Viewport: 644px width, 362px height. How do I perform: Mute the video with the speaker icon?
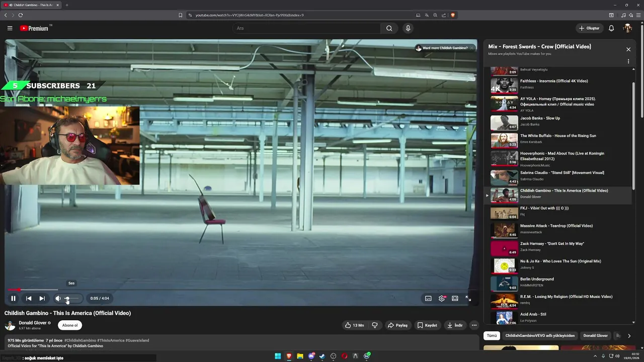58,298
